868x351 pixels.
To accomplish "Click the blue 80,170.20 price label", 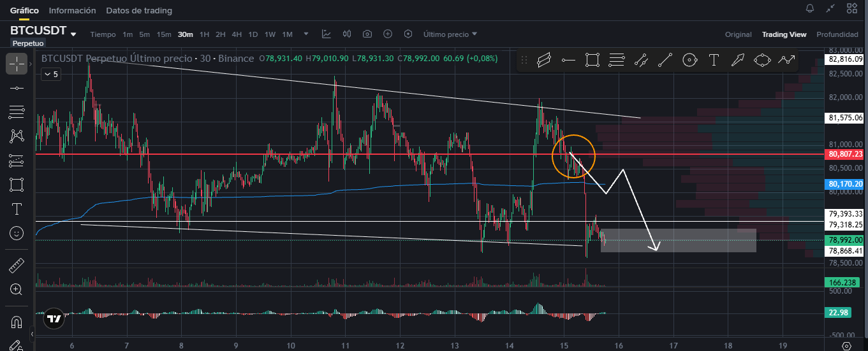I will [845, 184].
